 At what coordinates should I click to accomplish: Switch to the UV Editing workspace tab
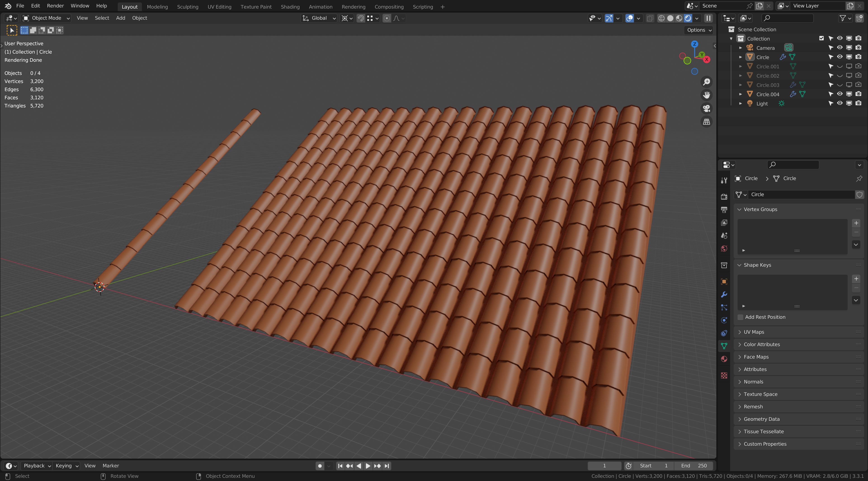[x=219, y=7]
